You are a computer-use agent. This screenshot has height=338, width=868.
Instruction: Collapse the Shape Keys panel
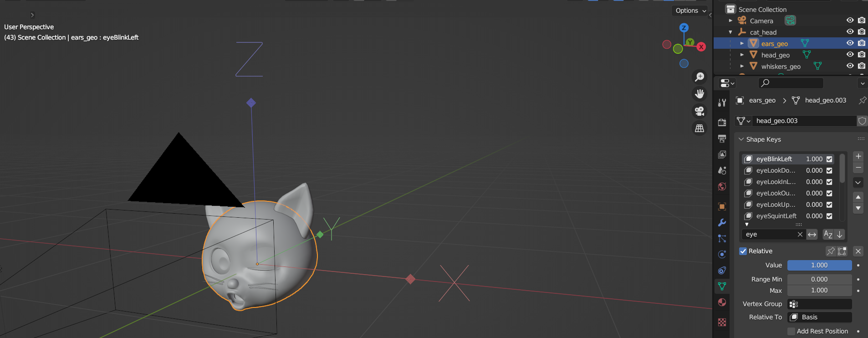click(x=741, y=139)
